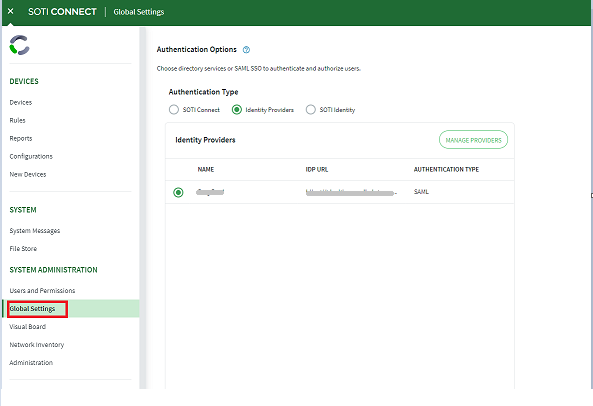Click SOTI CONNECT title in header

click(x=62, y=12)
